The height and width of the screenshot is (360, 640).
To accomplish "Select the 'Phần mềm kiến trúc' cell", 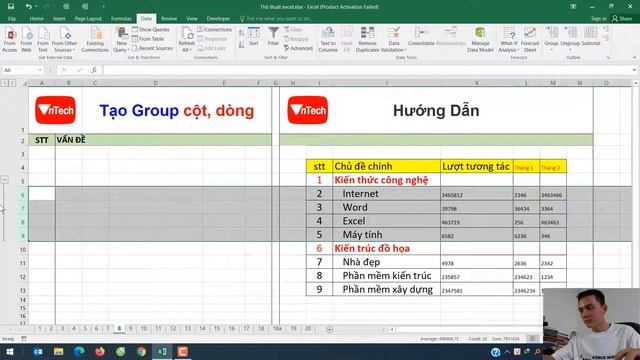I will coord(387,276).
